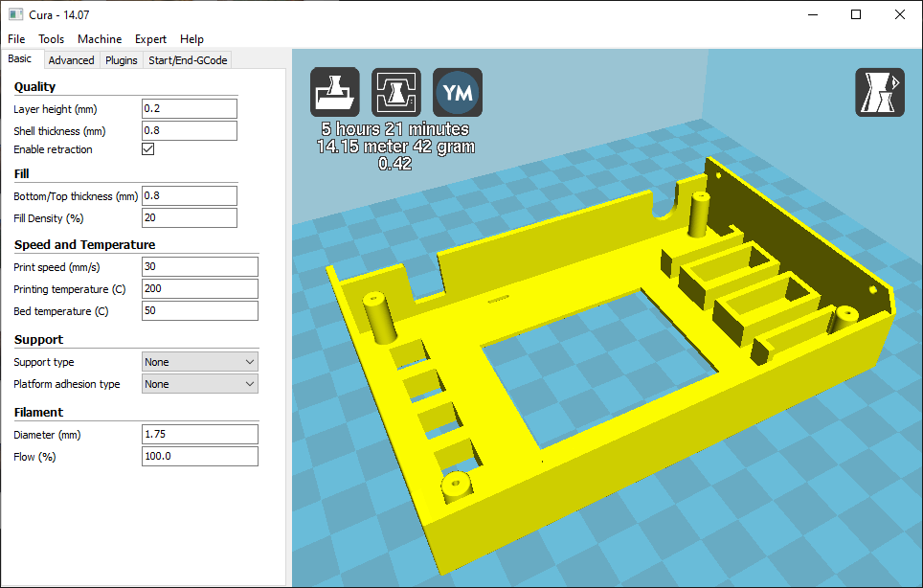Open the View mode icon
Screen dimensions: 923x588
(880, 92)
